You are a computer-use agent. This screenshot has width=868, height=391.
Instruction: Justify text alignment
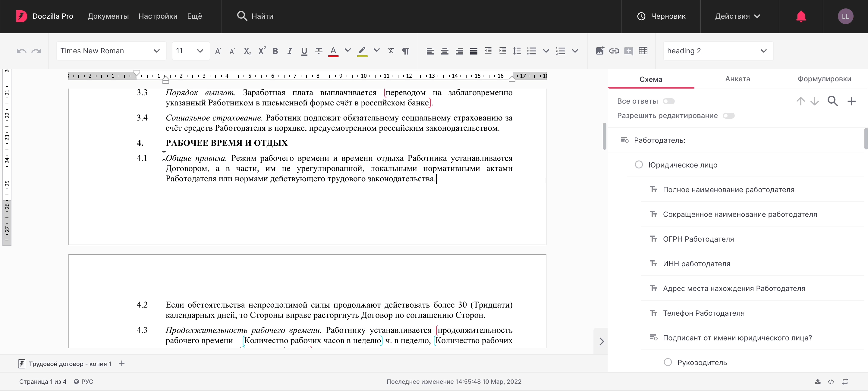473,51
